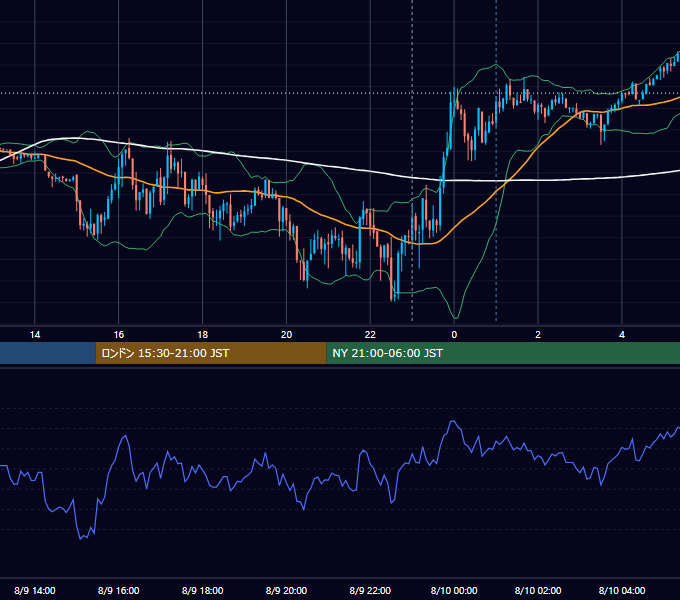Click the 8/10 00:00 date label

(454, 590)
